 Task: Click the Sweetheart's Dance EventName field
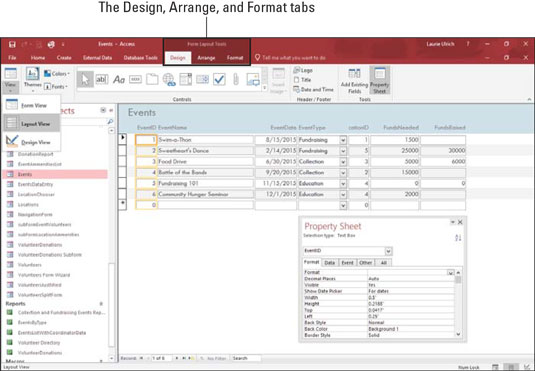[x=206, y=151]
